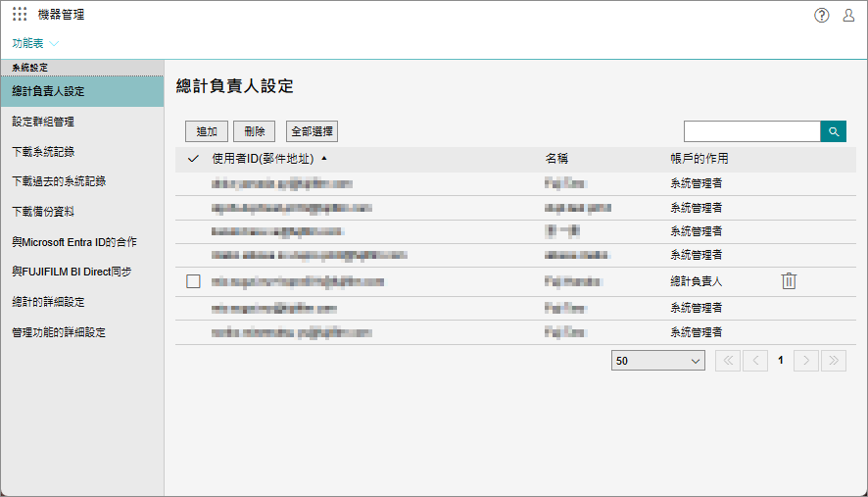Open 設定群組管理 in the sidebar
868x497 pixels.
[43, 122]
